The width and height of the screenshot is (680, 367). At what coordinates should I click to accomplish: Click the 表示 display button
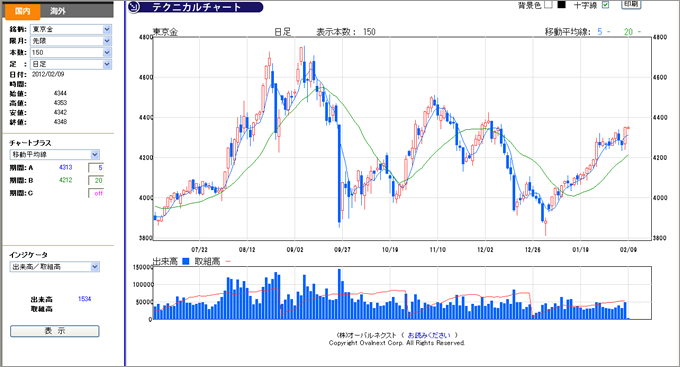click(x=55, y=331)
